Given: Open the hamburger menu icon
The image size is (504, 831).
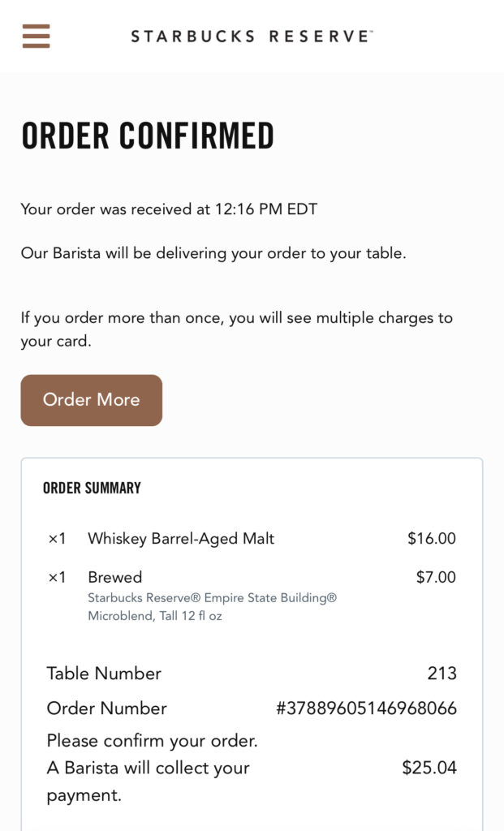Looking at the screenshot, I should coord(36,36).
